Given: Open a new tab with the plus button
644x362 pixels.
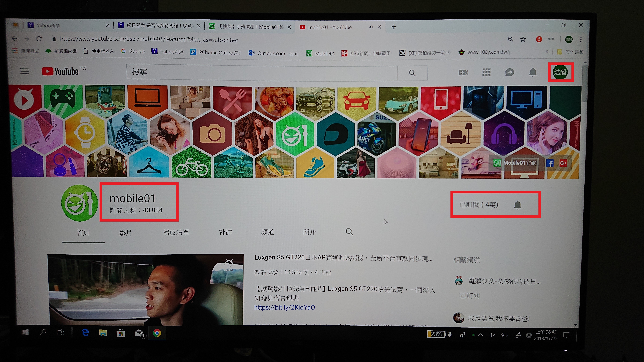Looking at the screenshot, I should pyautogui.click(x=394, y=27).
